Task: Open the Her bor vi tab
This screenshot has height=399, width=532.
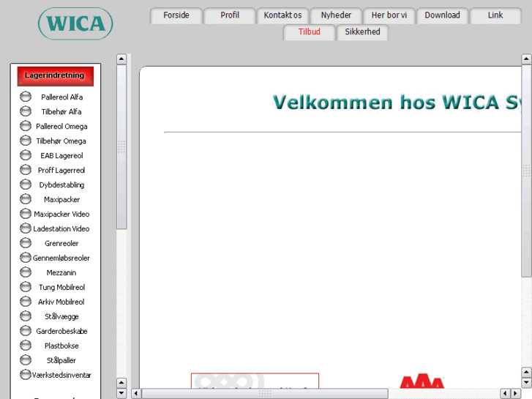Action: pyautogui.click(x=389, y=15)
